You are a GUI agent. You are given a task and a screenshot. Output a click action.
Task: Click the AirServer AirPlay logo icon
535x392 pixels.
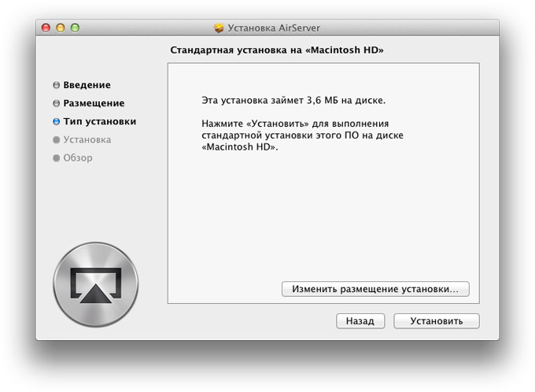tap(96, 284)
